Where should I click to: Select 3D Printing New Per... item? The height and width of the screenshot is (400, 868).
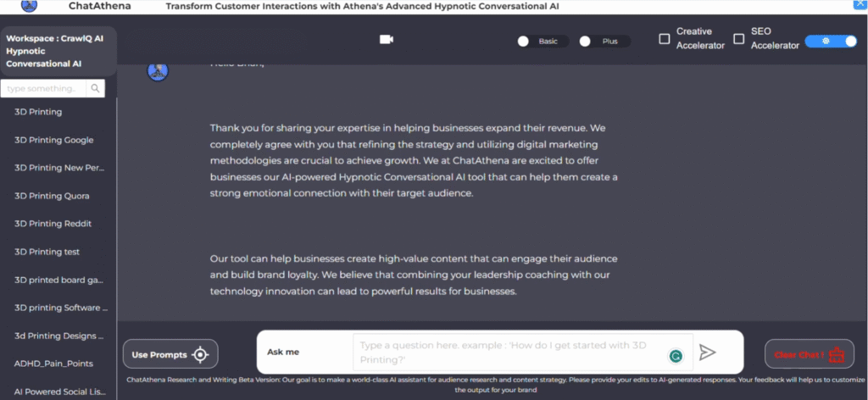pos(59,168)
